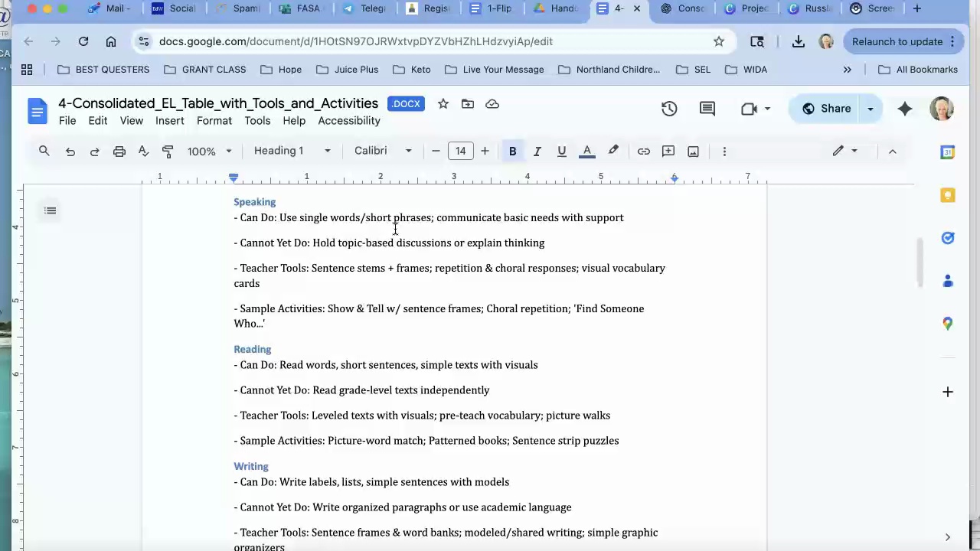The image size is (980, 551).
Task: Activate paint format tool
Action: coord(168,152)
